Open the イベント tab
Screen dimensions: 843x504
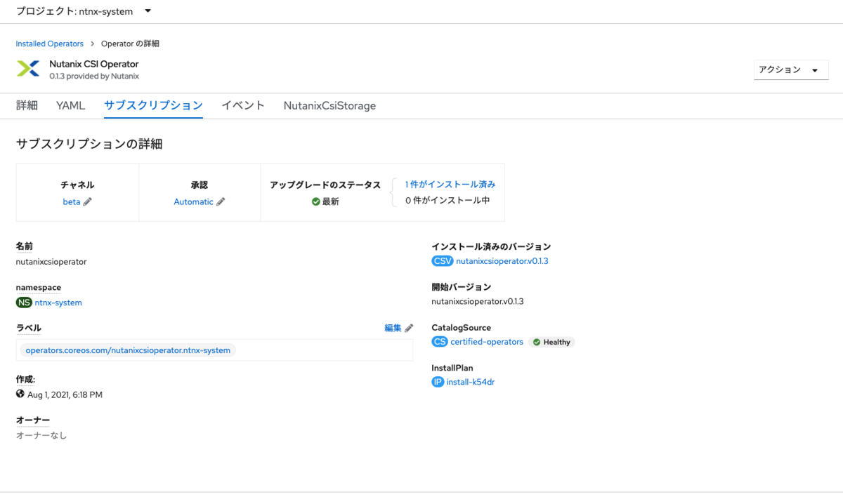tap(243, 105)
